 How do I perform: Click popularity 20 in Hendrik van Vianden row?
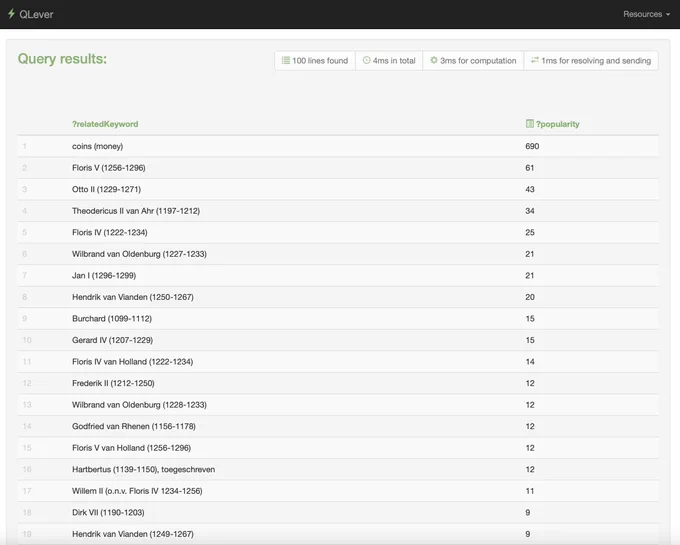[530, 297]
